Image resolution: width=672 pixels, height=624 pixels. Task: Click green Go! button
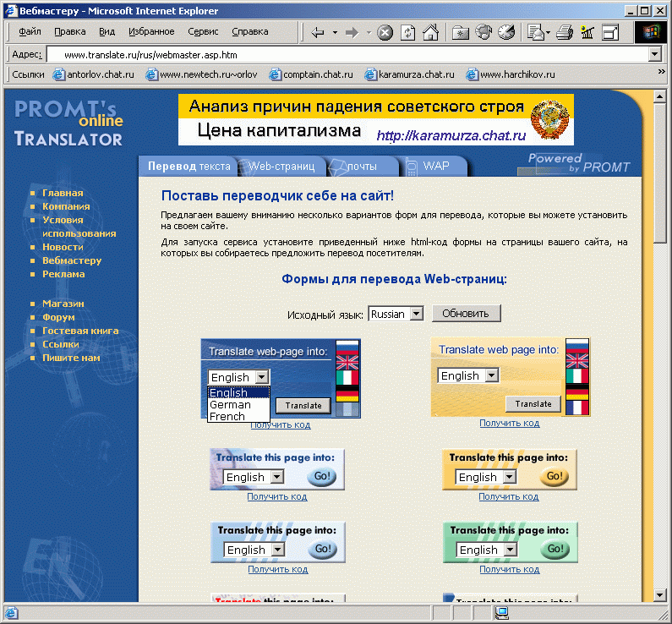(x=555, y=549)
